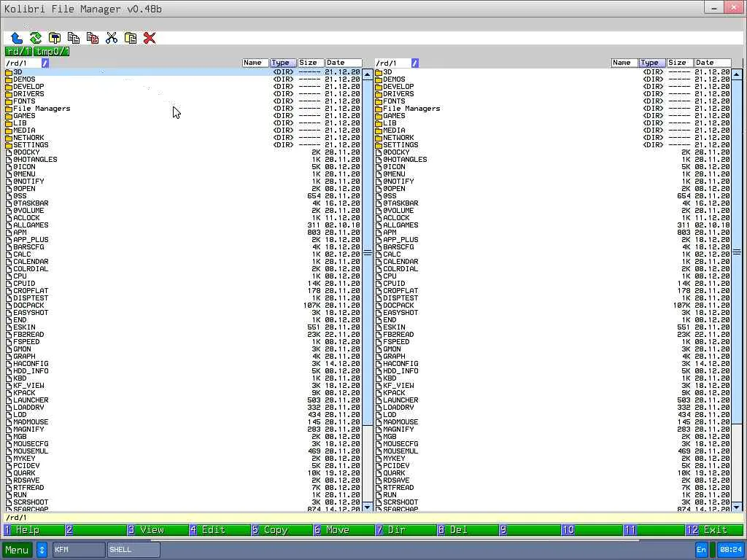Click left panel scrollbar thumb grip
This screenshot has width=747, height=560.
(x=368, y=252)
